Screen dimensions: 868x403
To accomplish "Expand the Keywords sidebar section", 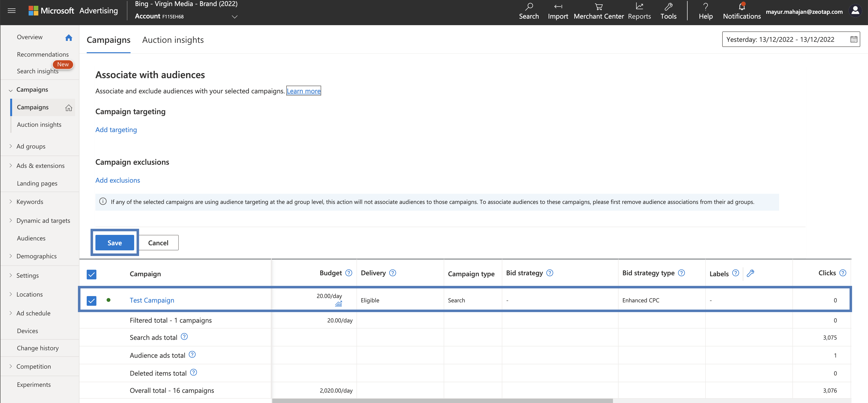I will (x=11, y=202).
